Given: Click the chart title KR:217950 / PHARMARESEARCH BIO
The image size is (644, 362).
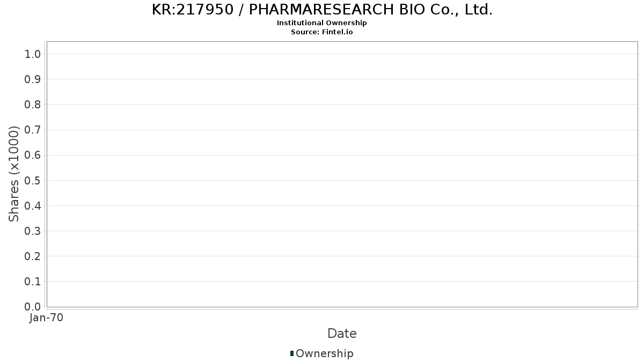Looking at the screenshot, I should (322, 10).
